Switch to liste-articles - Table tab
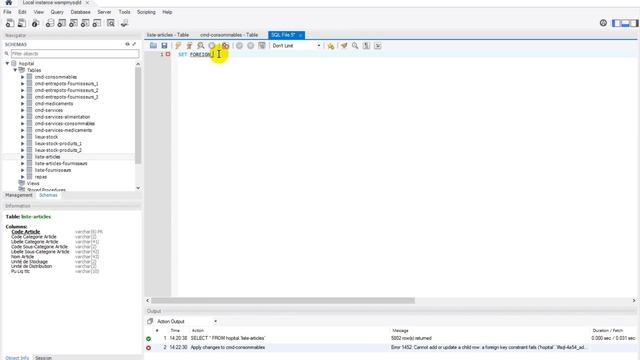 (168, 35)
